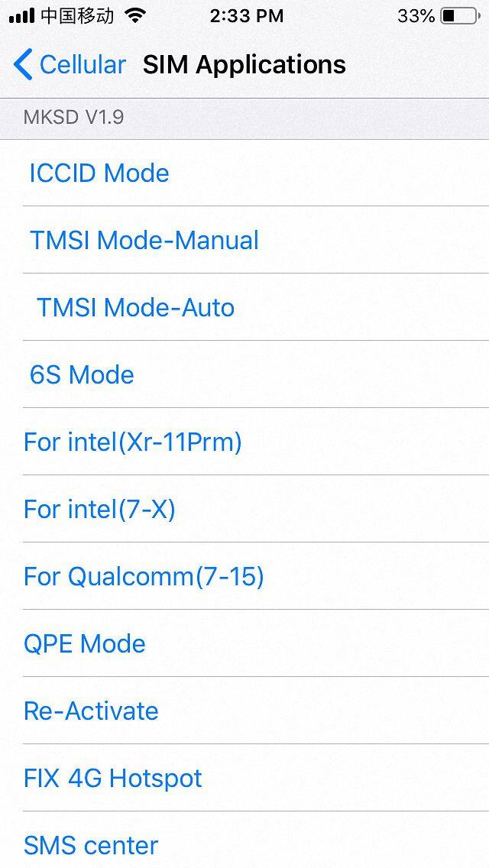Select For Qualcomm(7-15) option
Image resolution: width=489 pixels, height=868 pixels.
click(x=144, y=577)
